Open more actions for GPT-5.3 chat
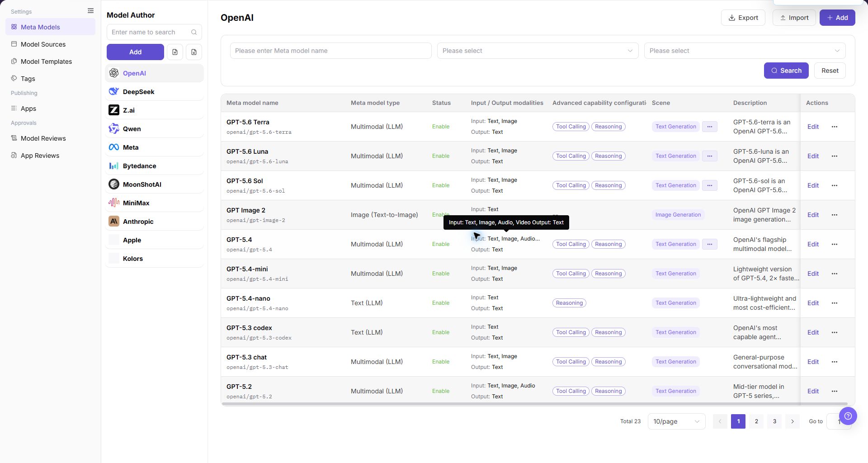This screenshot has width=868, height=463. coord(835,362)
